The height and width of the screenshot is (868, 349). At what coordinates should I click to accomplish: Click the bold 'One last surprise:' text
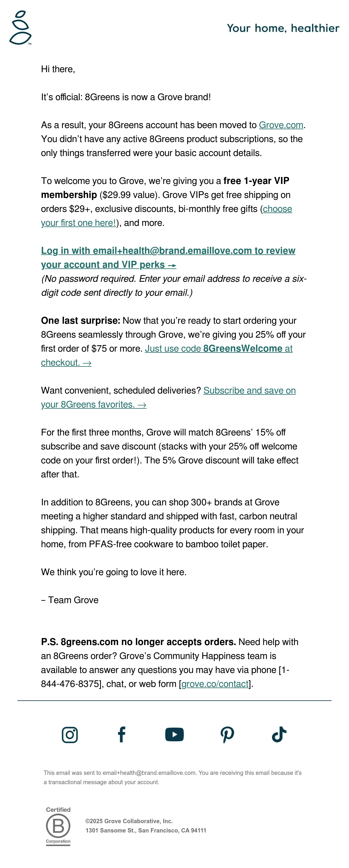[x=81, y=320]
